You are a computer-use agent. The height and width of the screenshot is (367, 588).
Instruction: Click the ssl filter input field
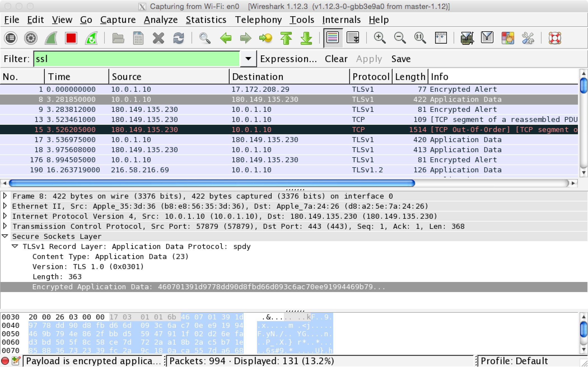(136, 59)
